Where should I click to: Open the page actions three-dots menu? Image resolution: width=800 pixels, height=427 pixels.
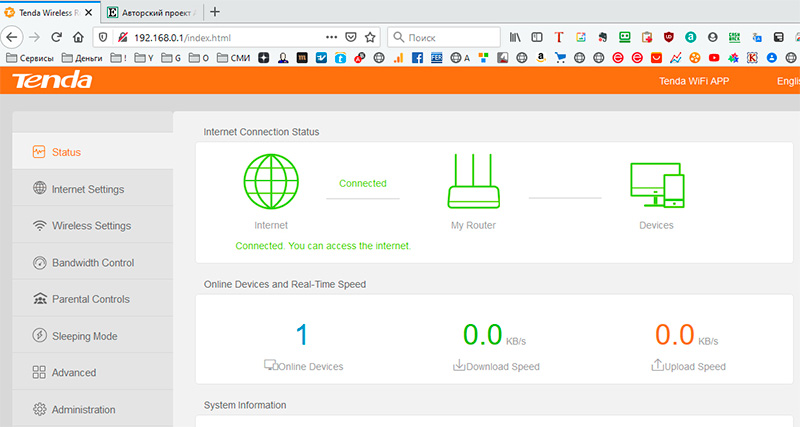[x=332, y=36]
